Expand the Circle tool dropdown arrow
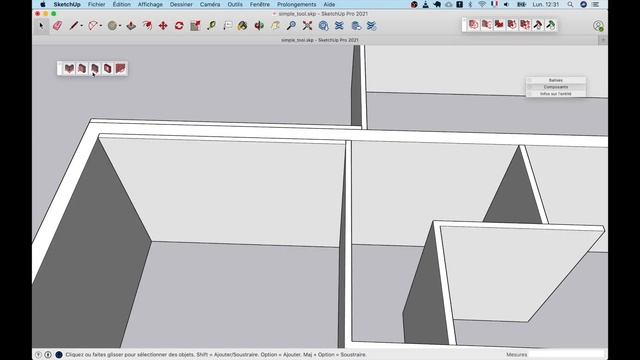This screenshot has height=360, width=640. point(120,26)
